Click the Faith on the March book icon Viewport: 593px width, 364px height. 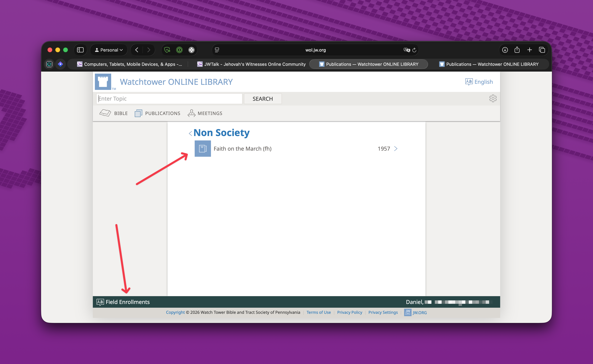click(203, 149)
